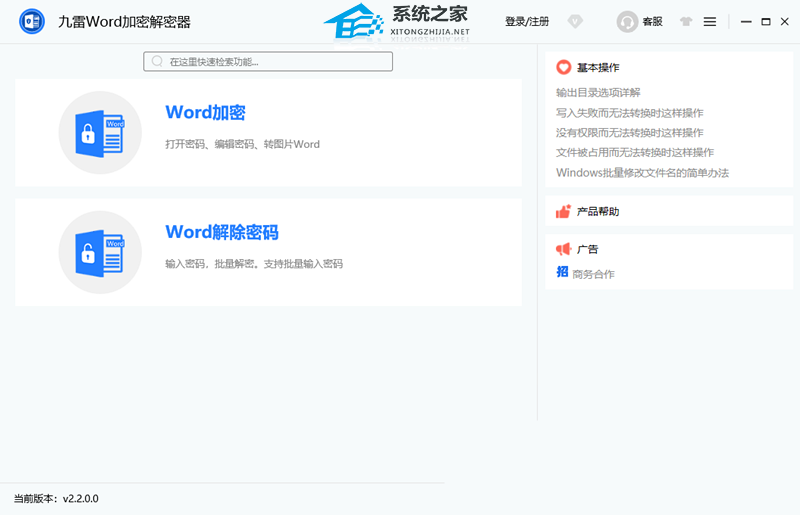Open the Word加密 title link
800x515 pixels.
[205, 112]
